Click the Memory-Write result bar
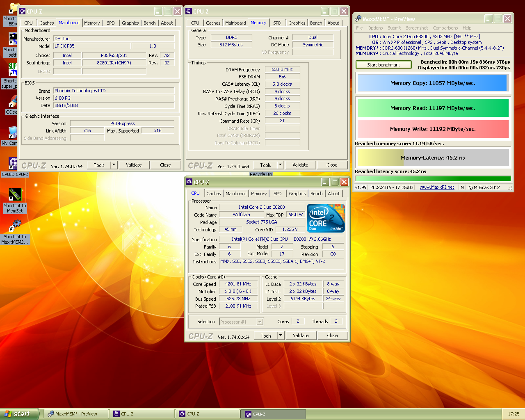Screen dimensions: 525x420 point(433,129)
